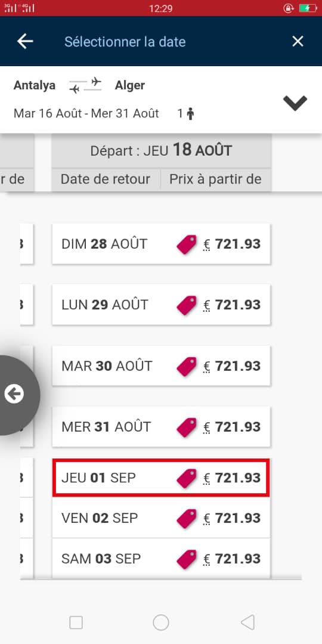Select highlighted JEU 01 SEP row
This screenshot has height=644, width=322.
tap(161, 478)
